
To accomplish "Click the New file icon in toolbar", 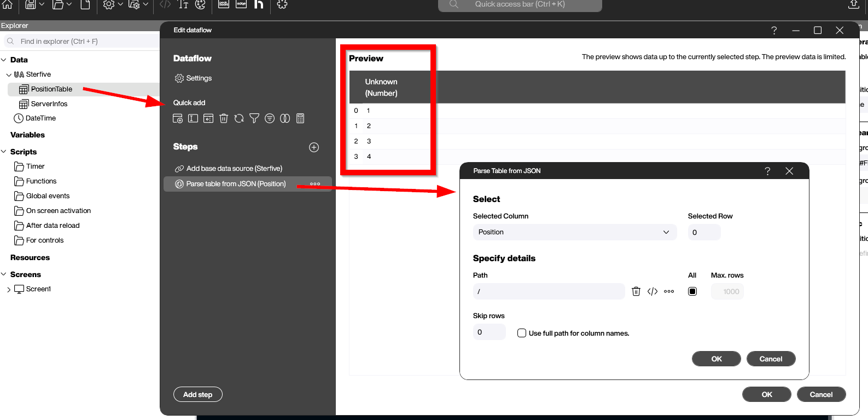I will pyautogui.click(x=85, y=4).
